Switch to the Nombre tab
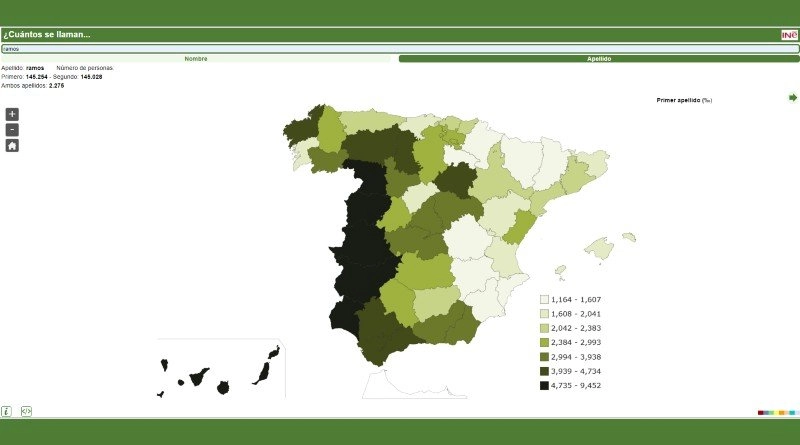Viewport: 800px width, 445px height. (196, 59)
